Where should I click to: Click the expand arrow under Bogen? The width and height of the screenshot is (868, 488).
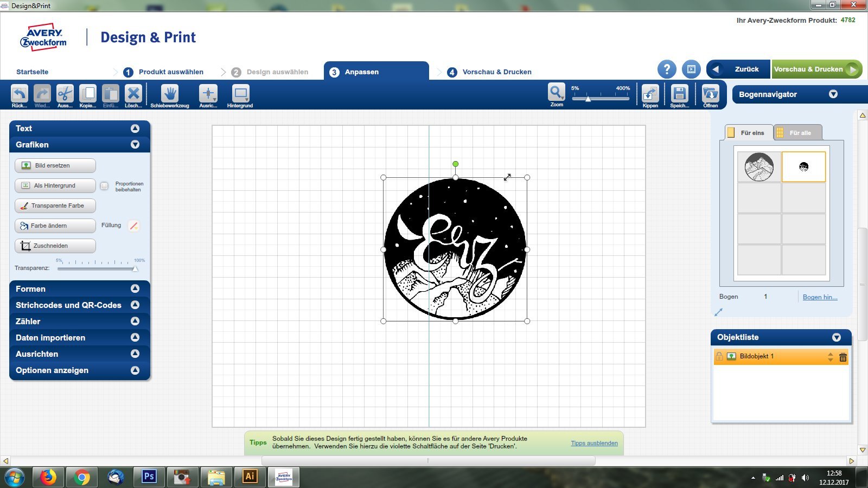[x=719, y=312]
